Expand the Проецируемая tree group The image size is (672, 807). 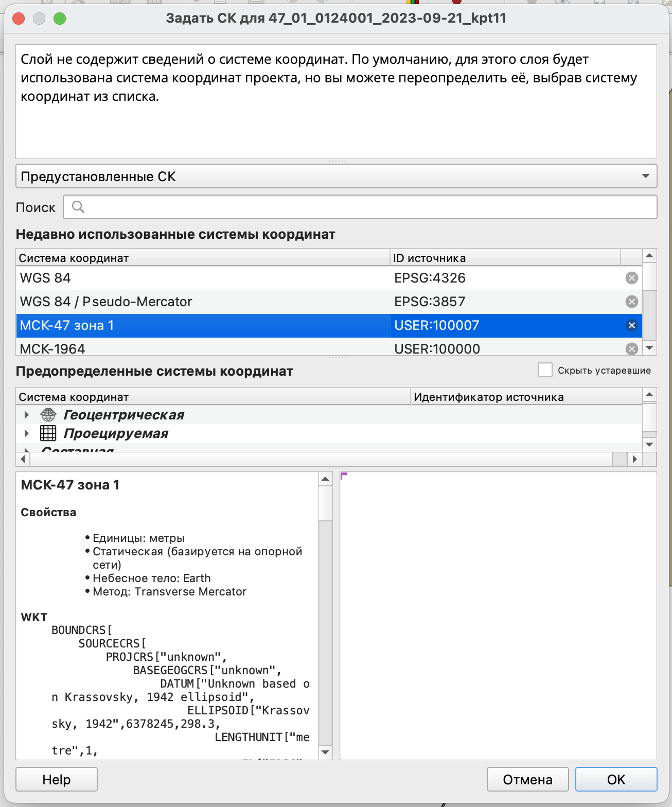click(27, 433)
